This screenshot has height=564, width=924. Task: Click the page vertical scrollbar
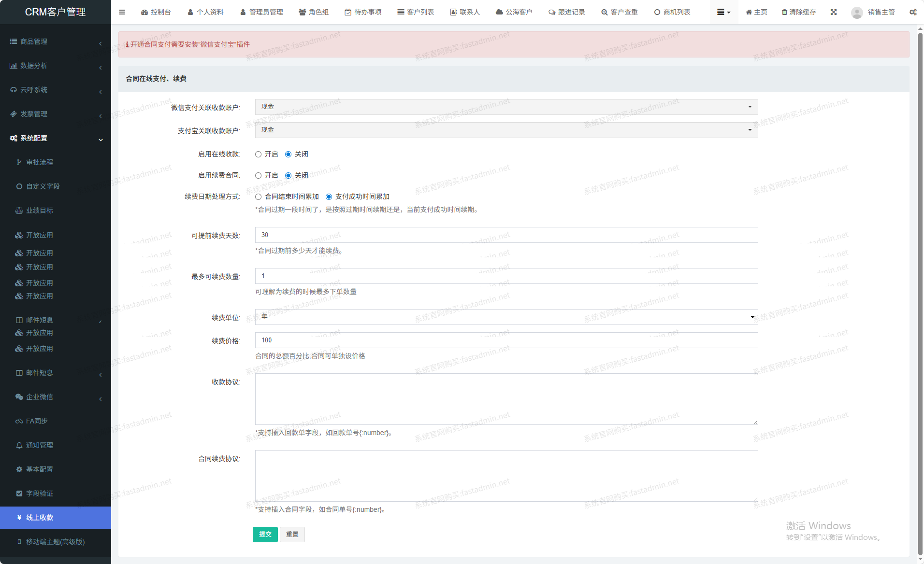[x=920, y=290]
